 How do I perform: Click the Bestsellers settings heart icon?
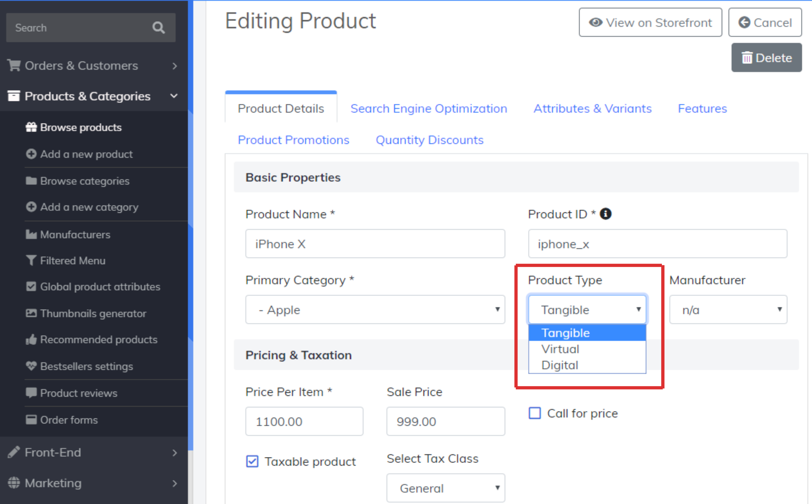tap(31, 366)
